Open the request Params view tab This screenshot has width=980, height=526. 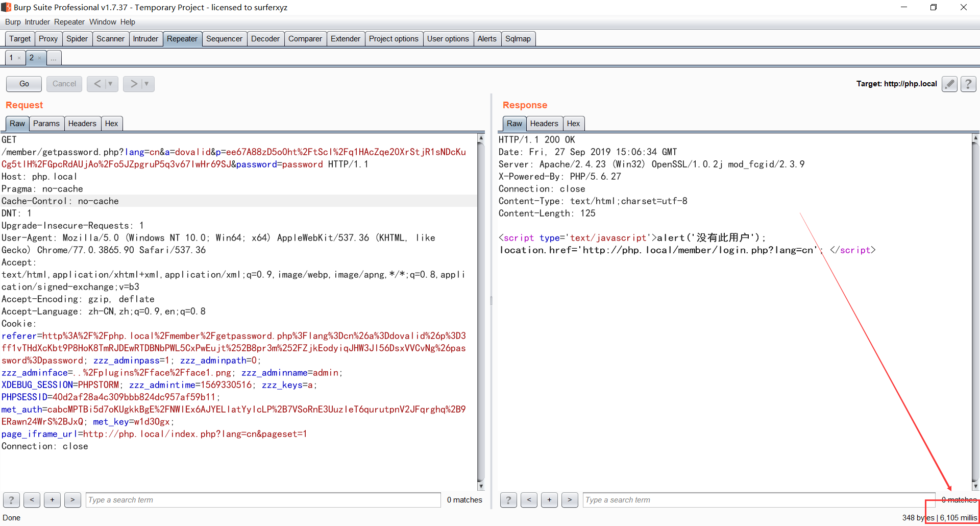46,124
